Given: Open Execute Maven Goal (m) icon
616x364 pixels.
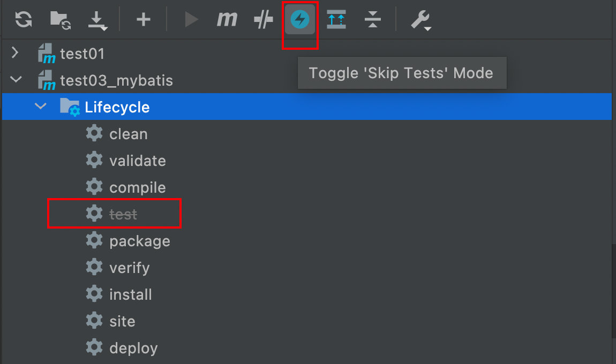Looking at the screenshot, I should pyautogui.click(x=227, y=19).
